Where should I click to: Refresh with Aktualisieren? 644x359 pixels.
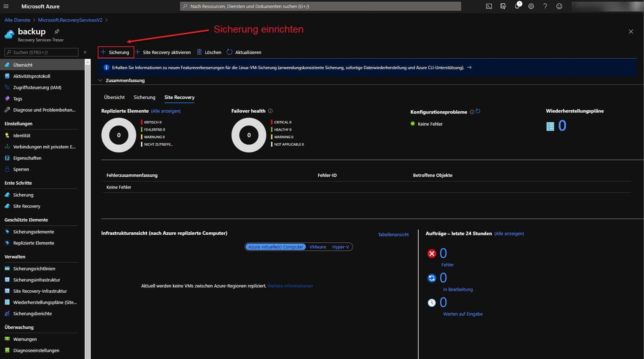point(244,52)
